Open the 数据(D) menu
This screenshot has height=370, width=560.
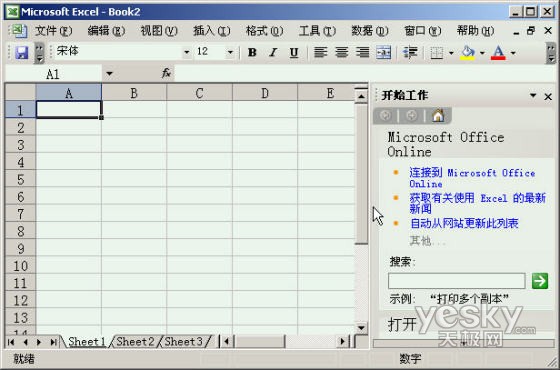click(x=370, y=31)
